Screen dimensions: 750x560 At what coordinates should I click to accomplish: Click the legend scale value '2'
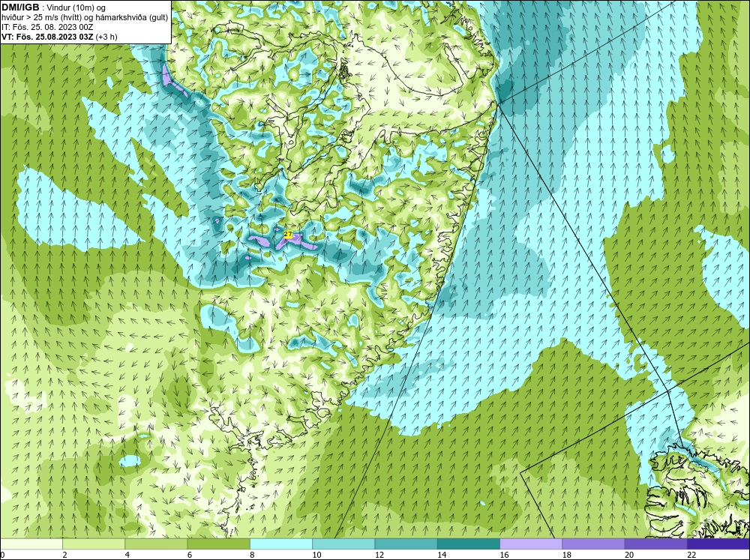[64, 555]
